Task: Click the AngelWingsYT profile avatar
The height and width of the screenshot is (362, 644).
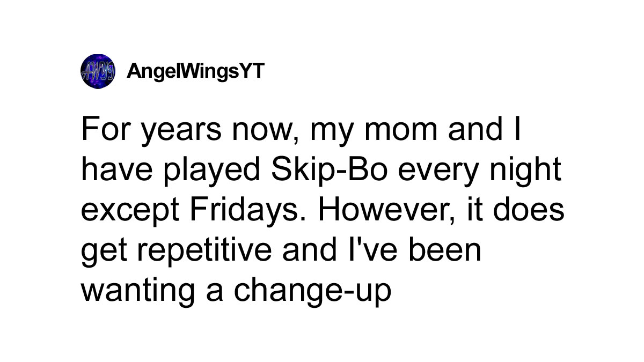Action: (x=97, y=71)
